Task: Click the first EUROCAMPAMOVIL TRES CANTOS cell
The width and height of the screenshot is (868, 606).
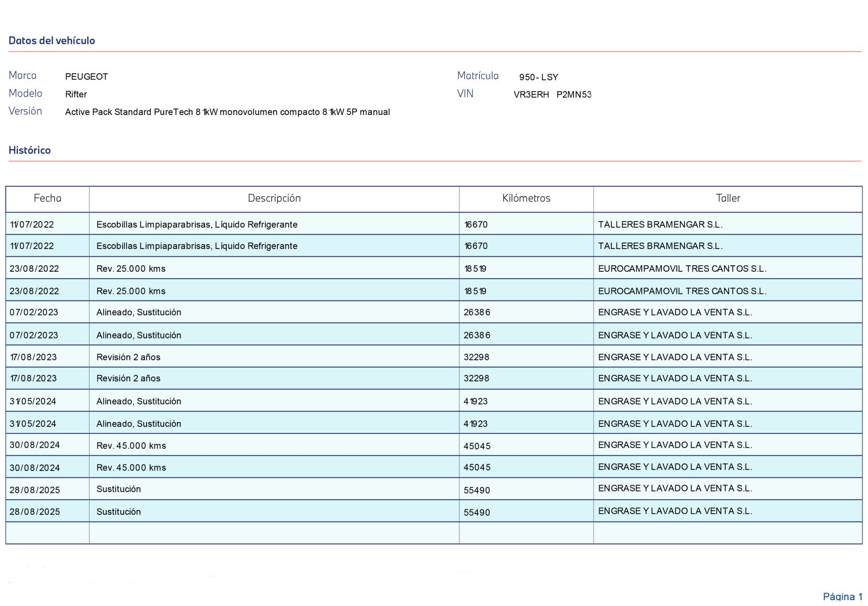Action: click(682, 269)
